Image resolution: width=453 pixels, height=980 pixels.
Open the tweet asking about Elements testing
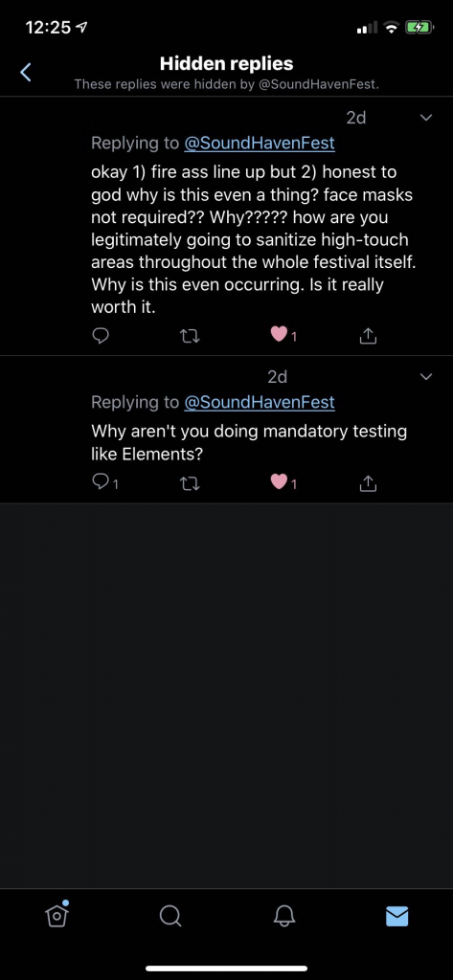pos(249,443)
